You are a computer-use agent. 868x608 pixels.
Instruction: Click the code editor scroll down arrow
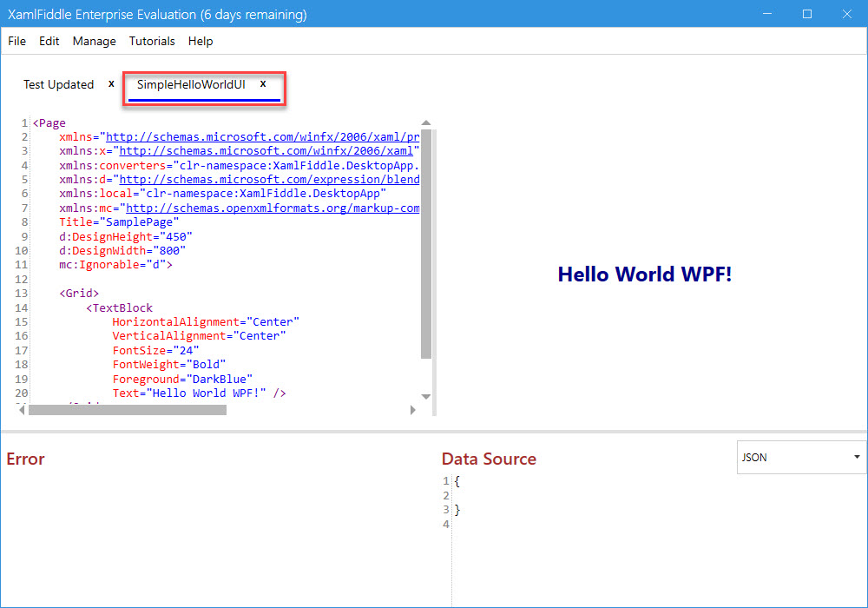pyautogui.click(x=425, y=396)
